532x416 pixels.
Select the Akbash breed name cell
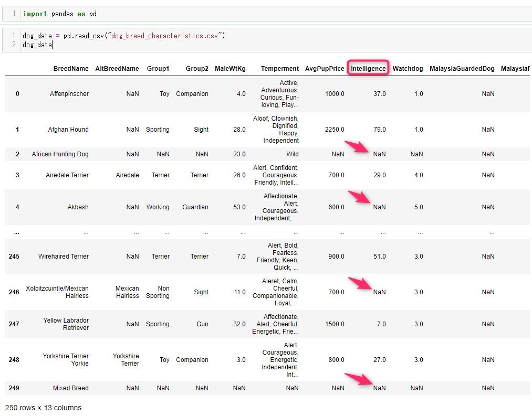pyautogui.click(x=78, y=207)
